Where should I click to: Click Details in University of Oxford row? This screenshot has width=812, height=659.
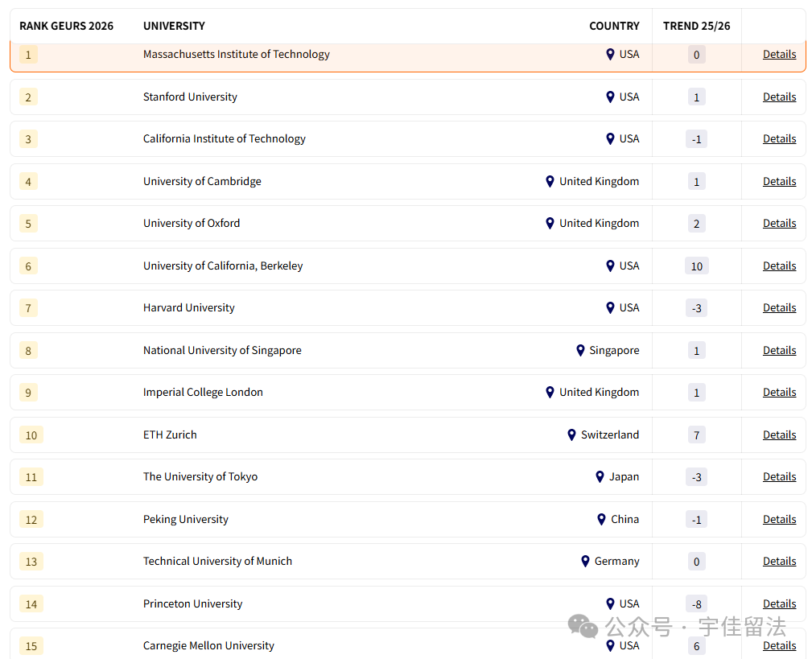779,223
